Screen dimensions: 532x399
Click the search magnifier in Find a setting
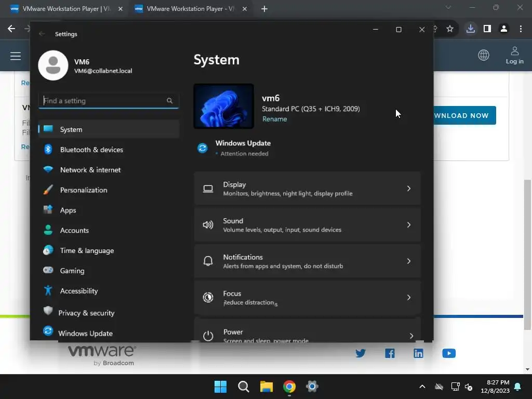[x=170, y=101]
